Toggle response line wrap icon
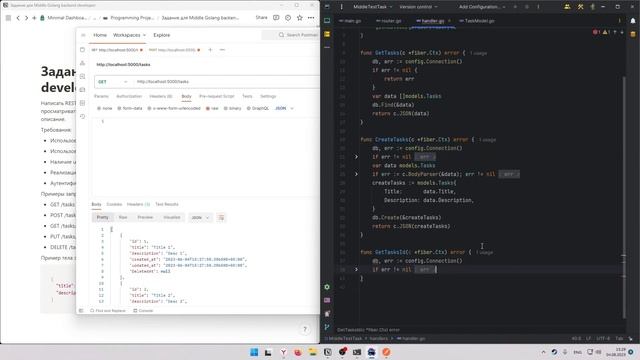640x360 pixels. coord(221,218)
